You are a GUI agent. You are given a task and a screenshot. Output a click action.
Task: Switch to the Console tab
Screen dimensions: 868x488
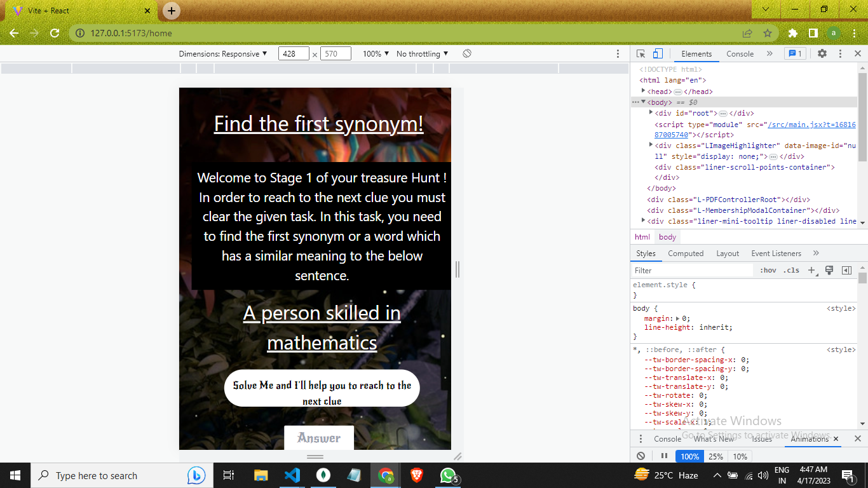[x=739, y=53]
